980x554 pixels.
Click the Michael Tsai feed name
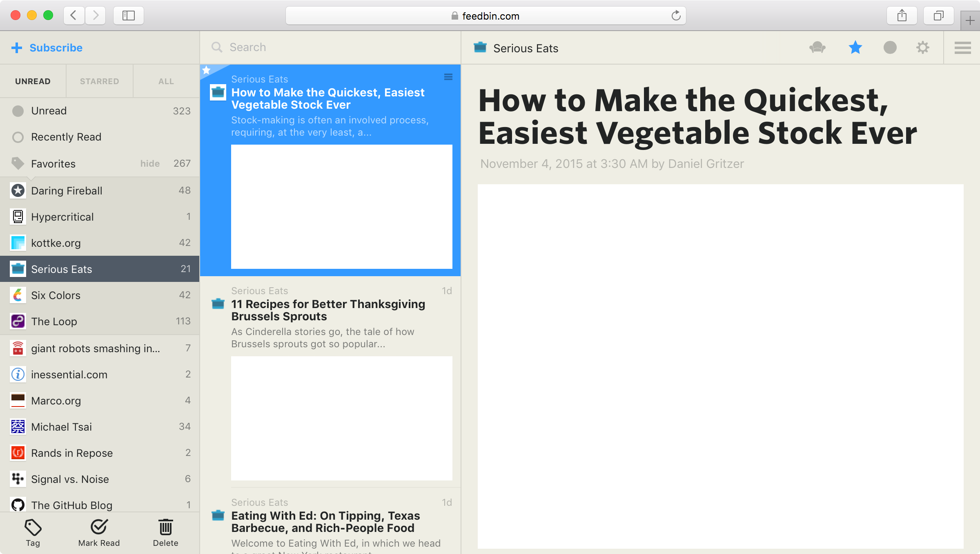click(61, 427)
